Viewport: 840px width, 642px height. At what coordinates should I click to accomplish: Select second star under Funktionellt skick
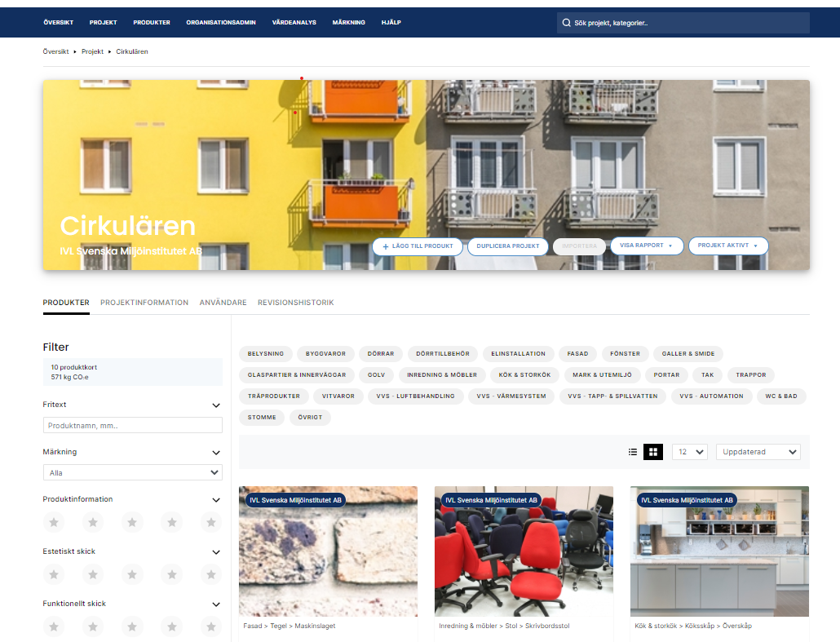point(93,627)
